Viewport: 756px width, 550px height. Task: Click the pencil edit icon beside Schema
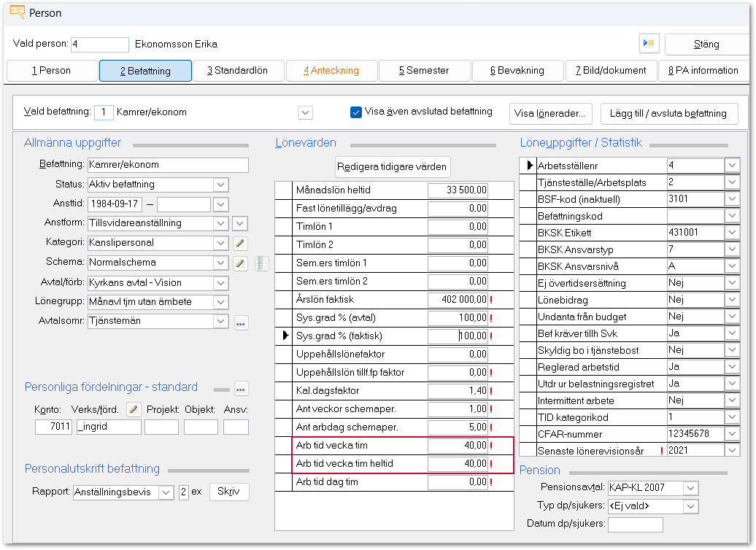(240, 263)
